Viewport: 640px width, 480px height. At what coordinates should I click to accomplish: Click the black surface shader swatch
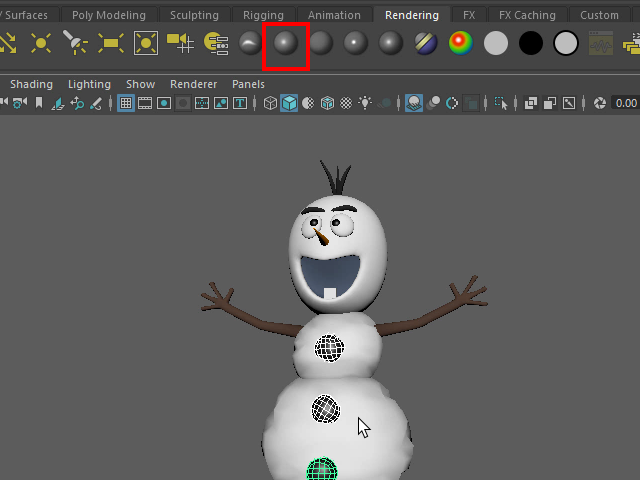pyautogui.click(x=531, y=43)
